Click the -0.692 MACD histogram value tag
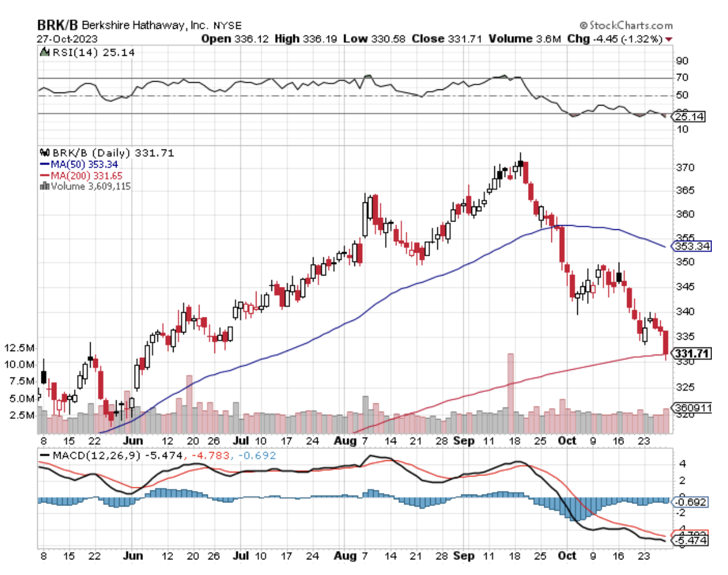 [x=691, y=502]
